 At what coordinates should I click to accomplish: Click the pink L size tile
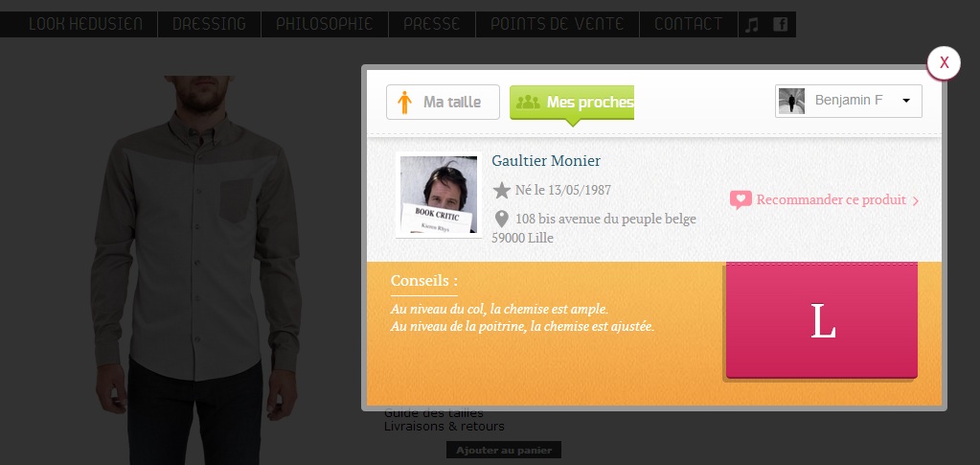(822, 320)
